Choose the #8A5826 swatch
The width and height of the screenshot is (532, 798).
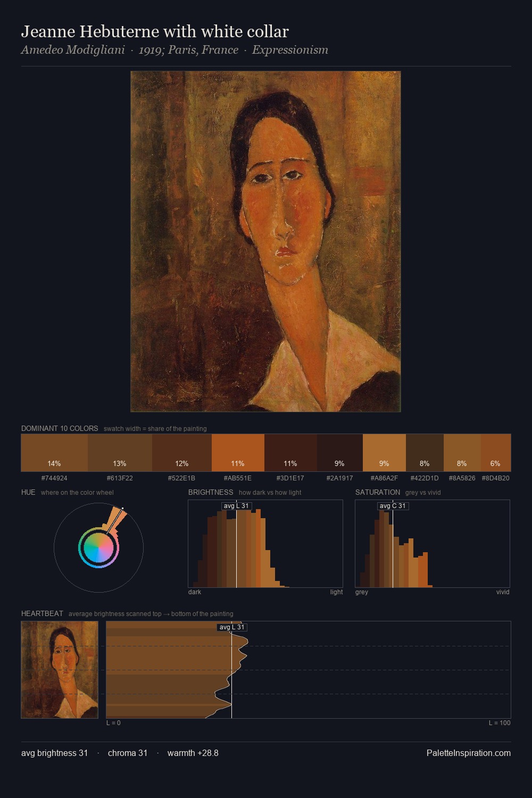(x=462, y=453)
